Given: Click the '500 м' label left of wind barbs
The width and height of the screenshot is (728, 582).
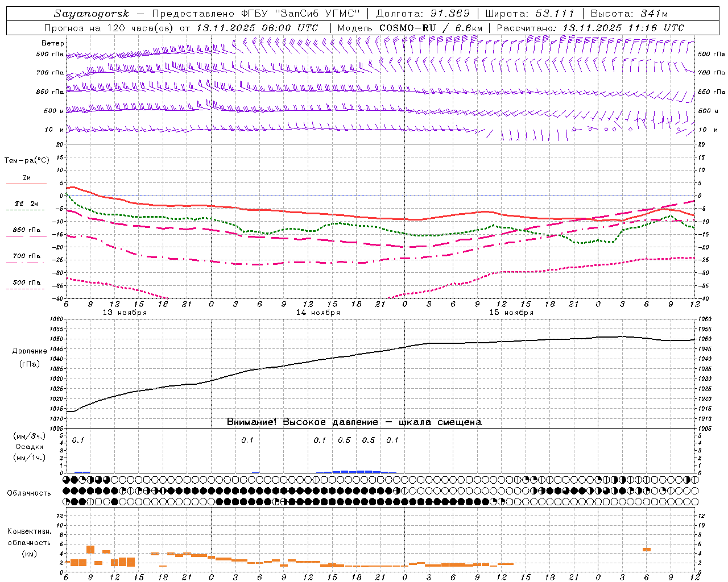Looking at the screenshot, I should [x=53, y=111].
